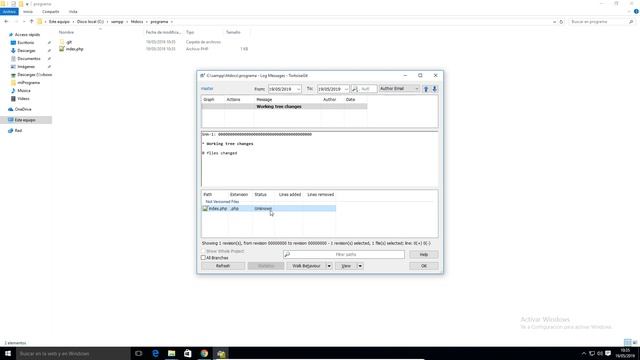The height and width of the screenshot is (360, 640).
Task: Click the Explorer search magnifier icon
Action: click(631, 22)
